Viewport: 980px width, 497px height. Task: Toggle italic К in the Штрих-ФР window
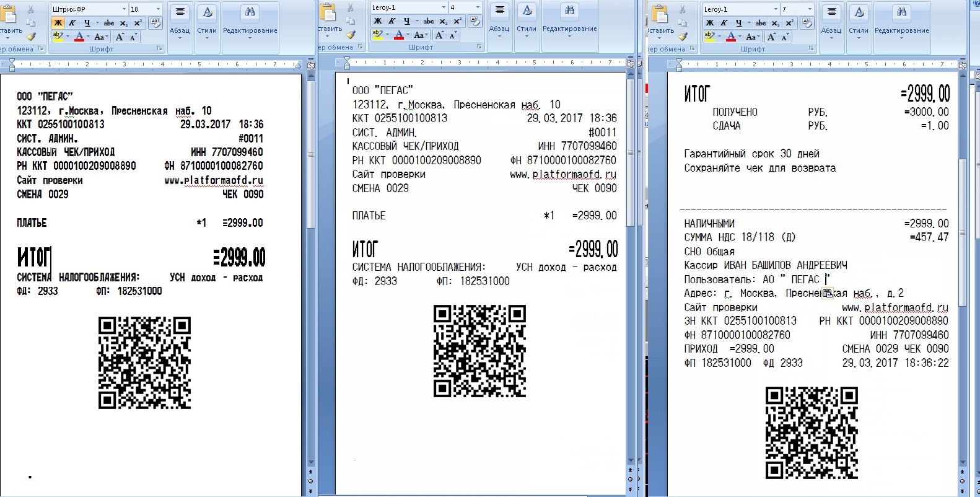tap(72, 23)
